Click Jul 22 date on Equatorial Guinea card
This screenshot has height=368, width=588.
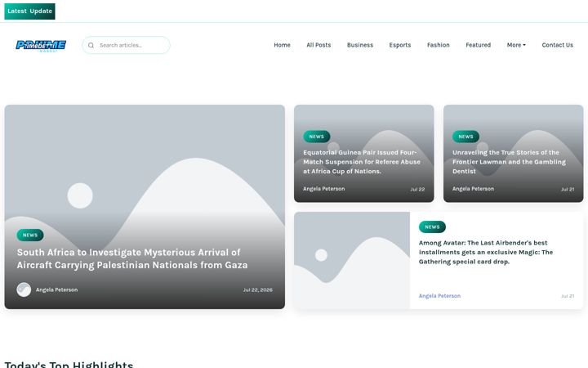[417, 189]
